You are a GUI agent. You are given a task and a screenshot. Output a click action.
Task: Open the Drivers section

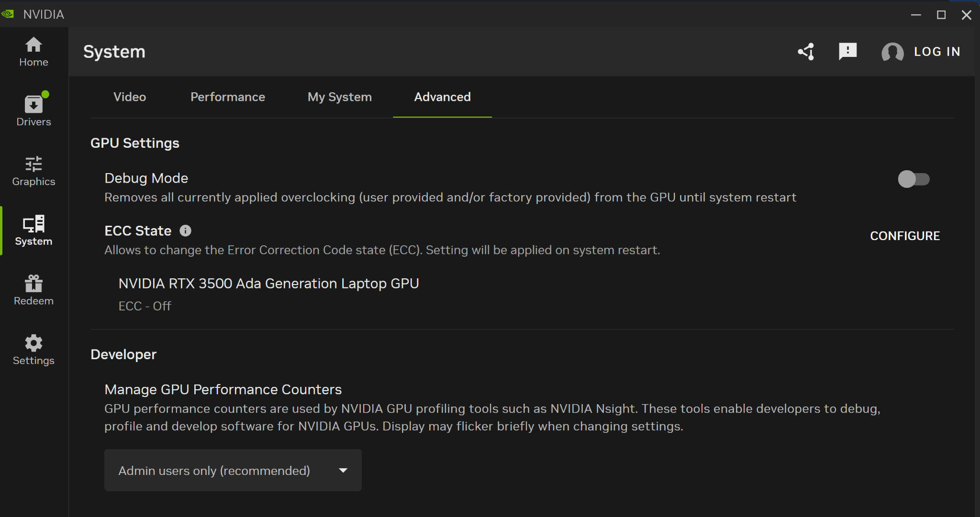pyautogui.click(x=33, y=110)
